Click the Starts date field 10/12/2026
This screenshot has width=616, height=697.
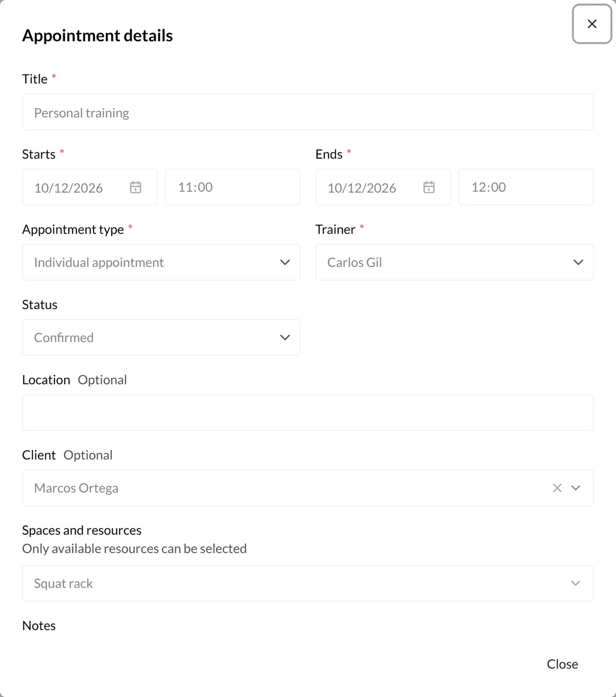point(90,187)
